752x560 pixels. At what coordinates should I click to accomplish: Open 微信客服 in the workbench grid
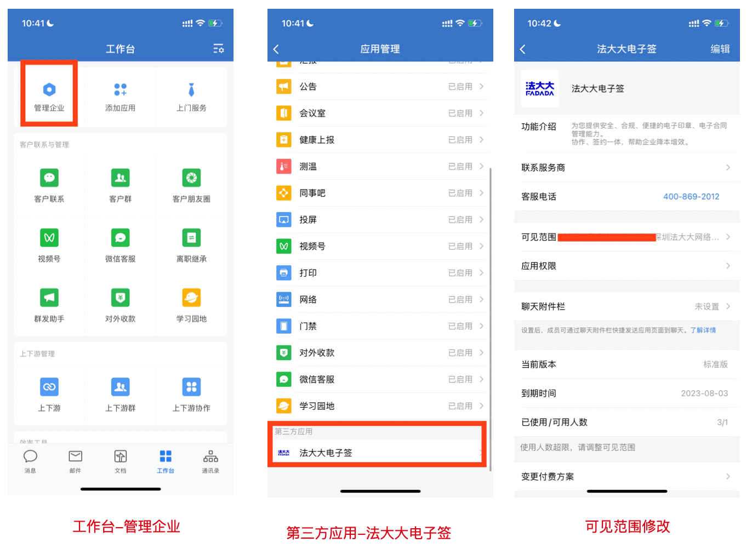[121, 246]
